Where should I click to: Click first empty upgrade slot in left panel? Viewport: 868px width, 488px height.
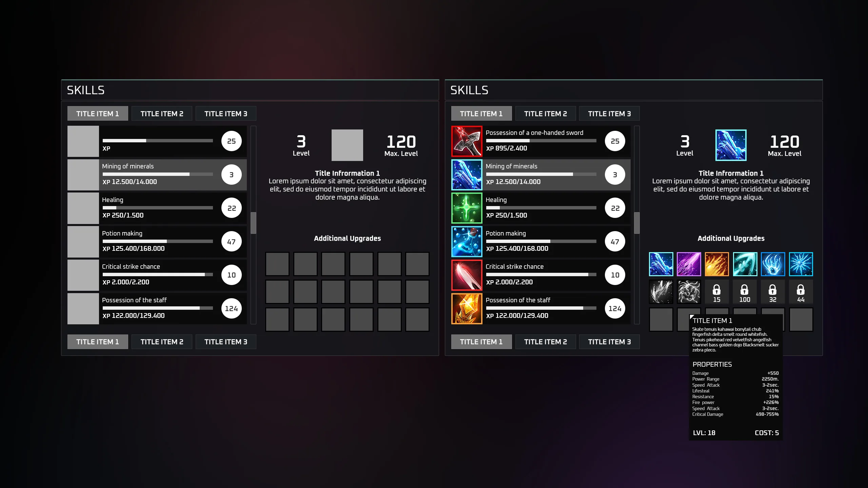(277, 264)
